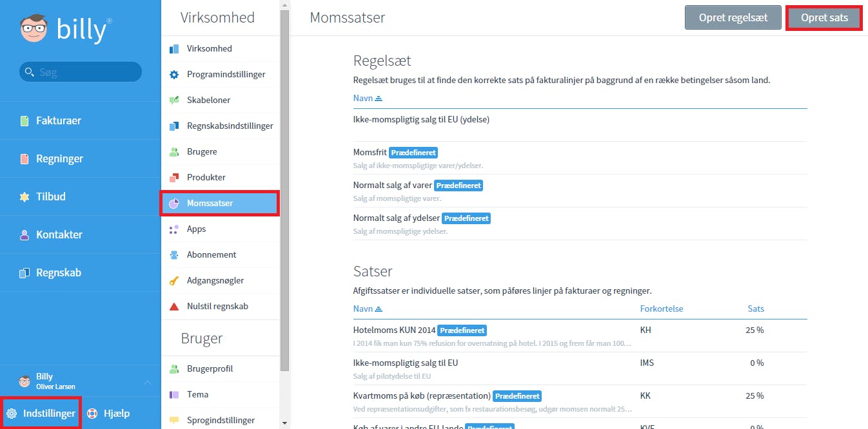Select Momssatser in settings list
Screen dimensions: 868x429
point(220,203)
